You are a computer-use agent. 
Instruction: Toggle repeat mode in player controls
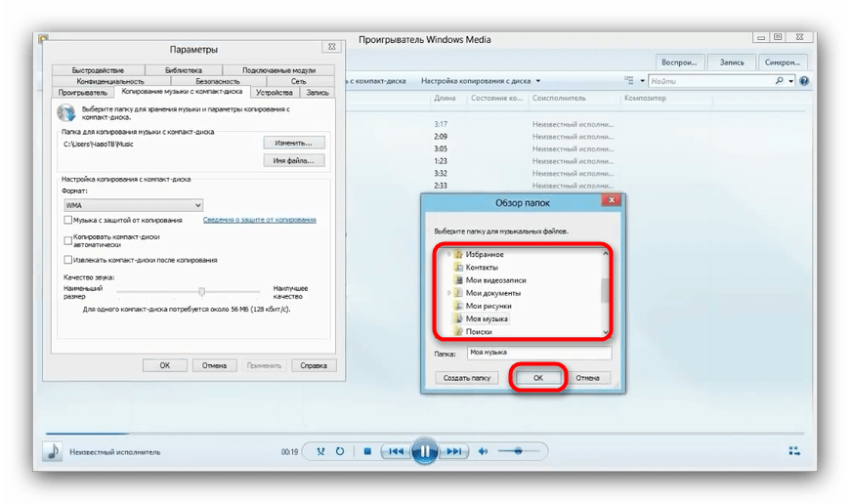pyautogui.click(x=340, y=451)
